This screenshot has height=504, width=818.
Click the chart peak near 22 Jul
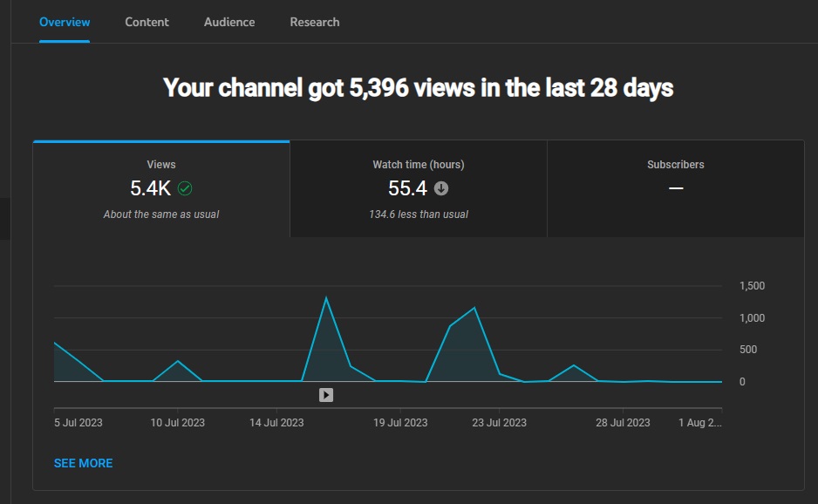474,309
